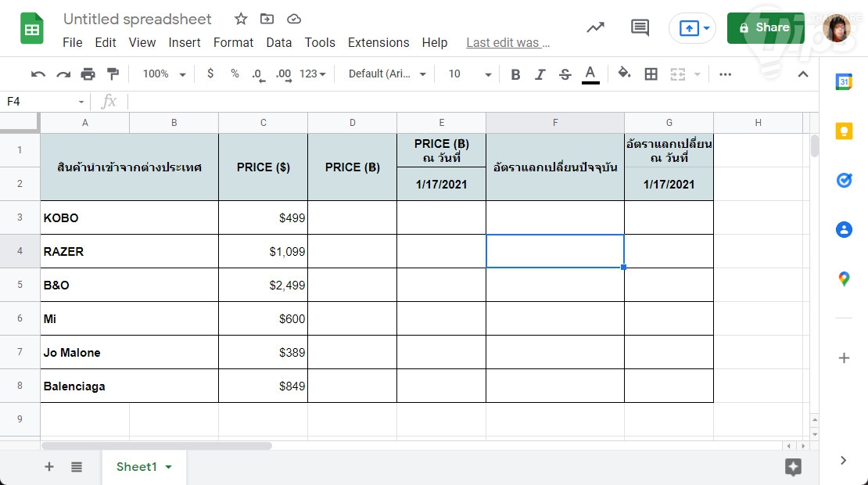Check cloud save status icon

pyautogui.click(x=294, y=19)
